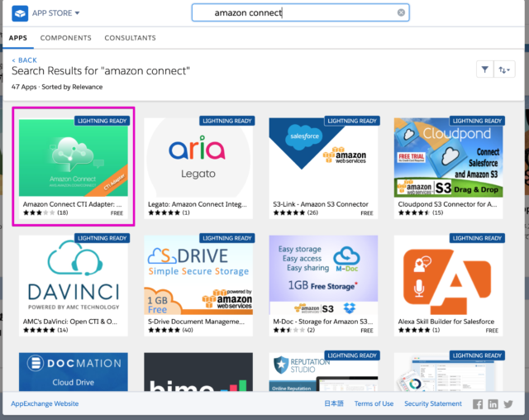
Task: Open the LinkedIn icon in footer
Action: coord(493,403)
